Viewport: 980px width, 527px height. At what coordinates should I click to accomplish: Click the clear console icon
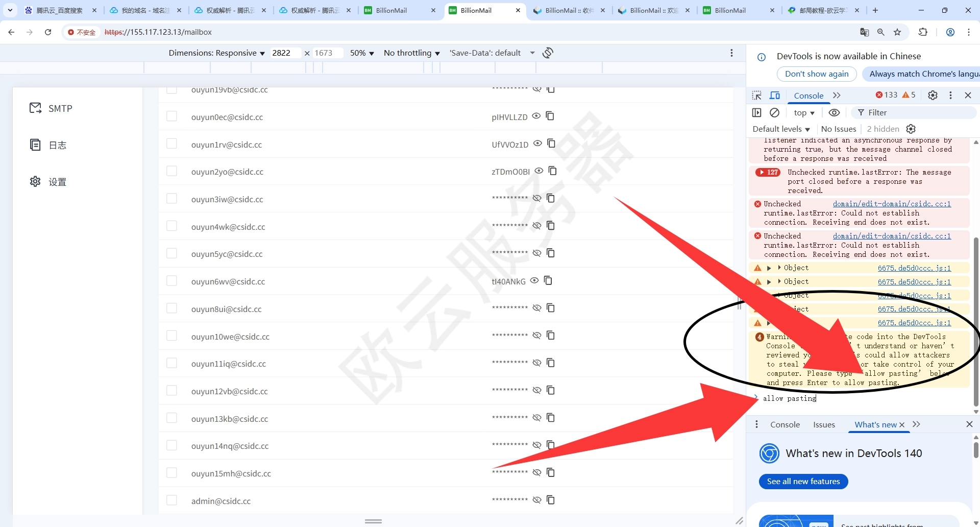774,112
